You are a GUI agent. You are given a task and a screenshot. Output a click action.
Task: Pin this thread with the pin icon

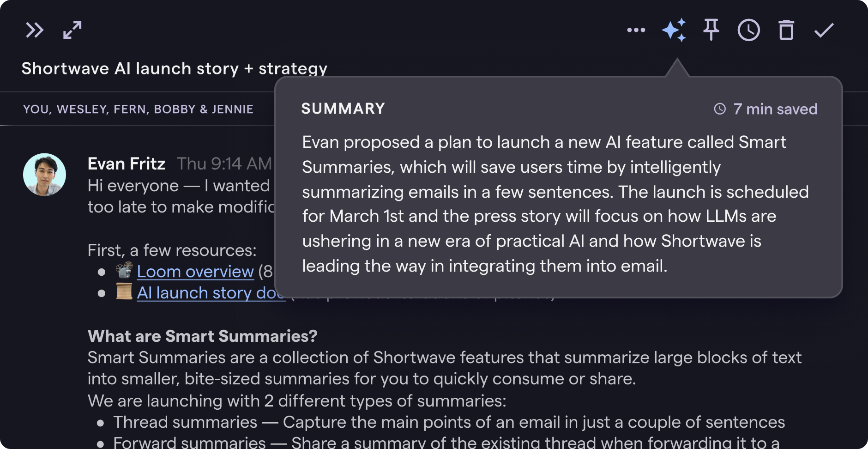pyautogui.click(x=711, y=30)
